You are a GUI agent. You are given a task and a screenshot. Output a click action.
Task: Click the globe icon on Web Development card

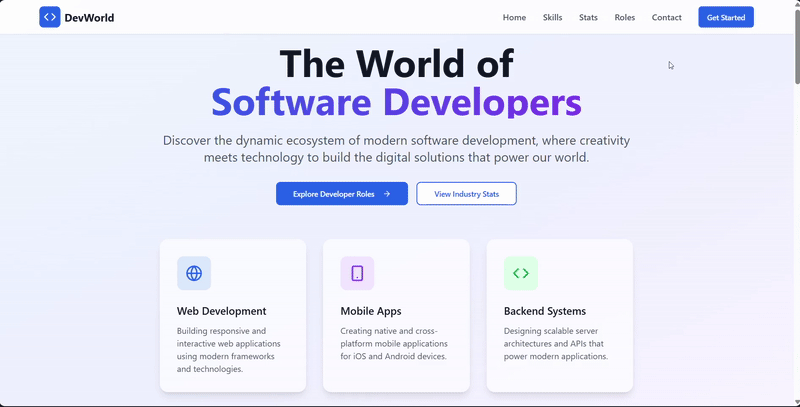click(x=194, y=273)
